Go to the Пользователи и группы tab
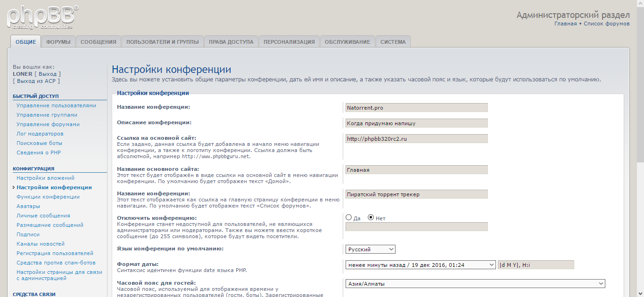Viewport: 644px width, 297px height. pos(163,41)
